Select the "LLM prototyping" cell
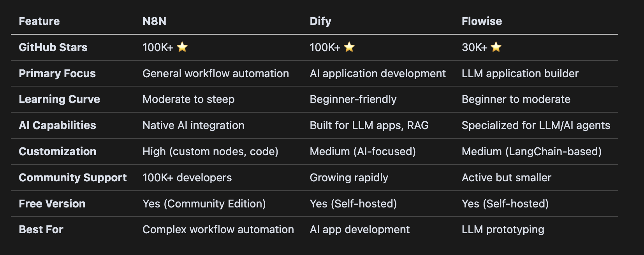The image size is (644, 255). point(503,229)
